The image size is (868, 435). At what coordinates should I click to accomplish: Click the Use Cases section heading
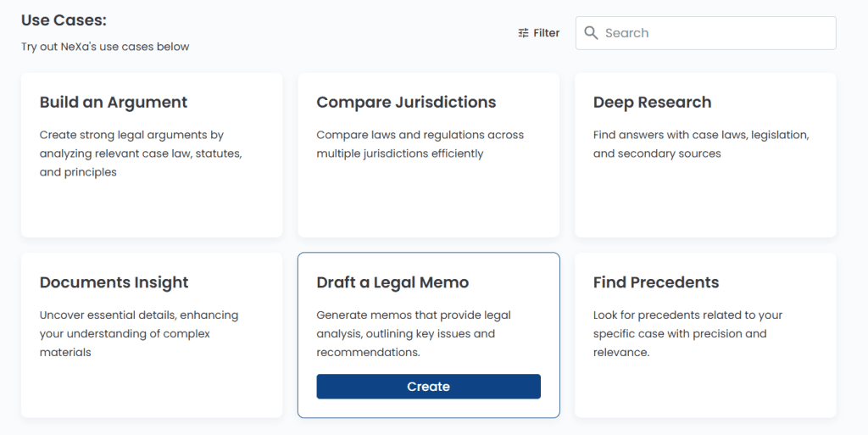coord(64,20)
